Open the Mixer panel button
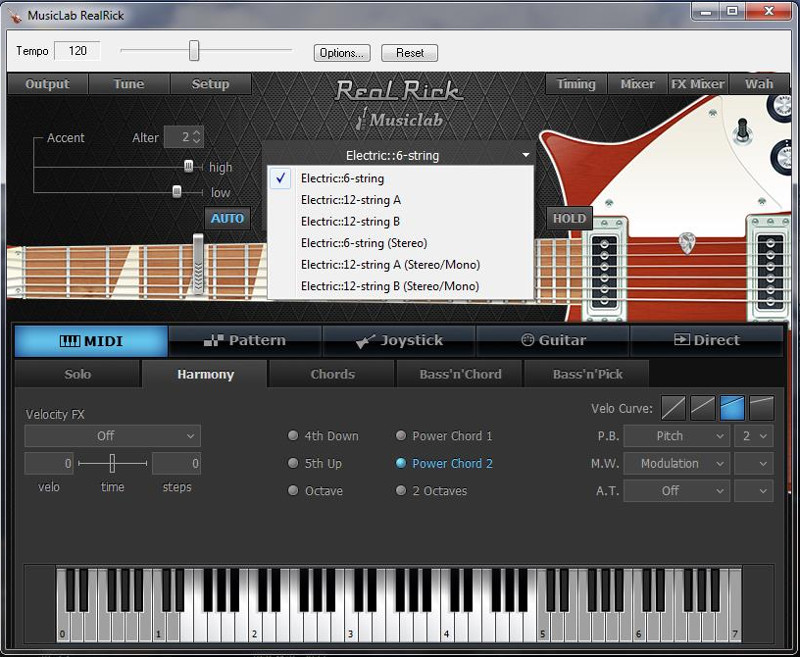This screenshot has width=800, height=657. pyautogui.click(x=637, y=84)
